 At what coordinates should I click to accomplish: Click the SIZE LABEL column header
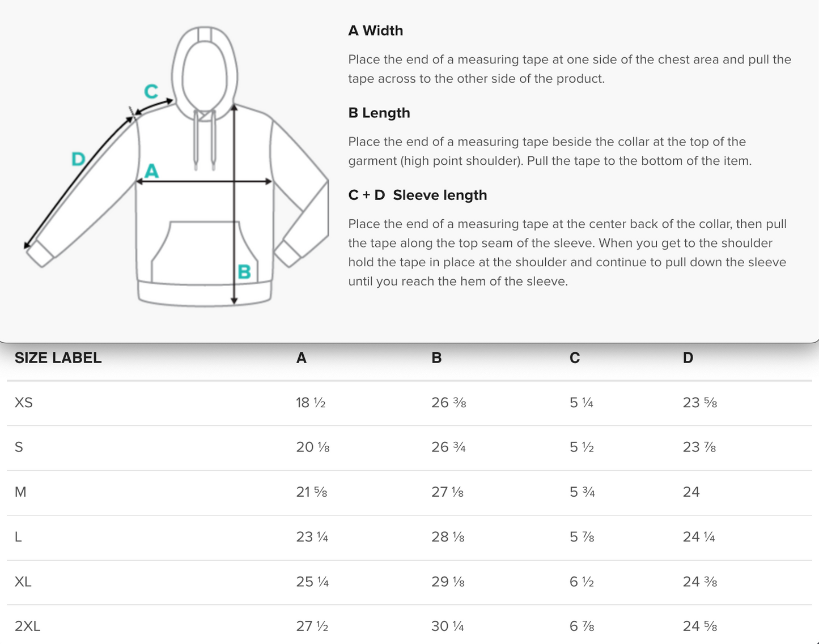tap(58, 358)
